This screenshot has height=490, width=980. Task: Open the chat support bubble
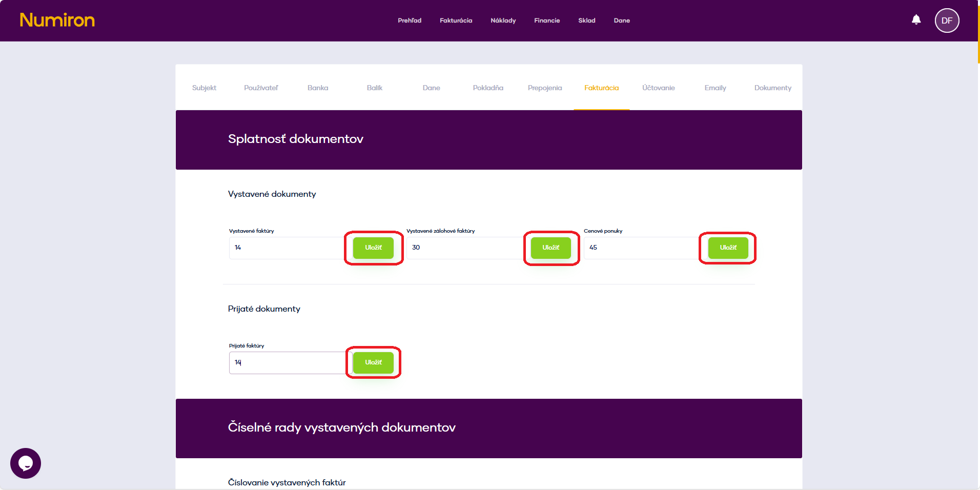click(26, 463)
